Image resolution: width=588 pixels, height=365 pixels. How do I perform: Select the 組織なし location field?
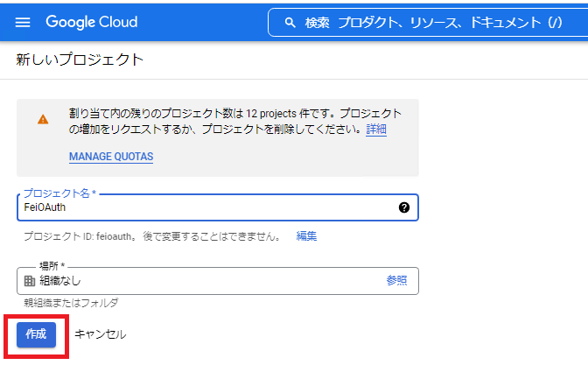218,281
